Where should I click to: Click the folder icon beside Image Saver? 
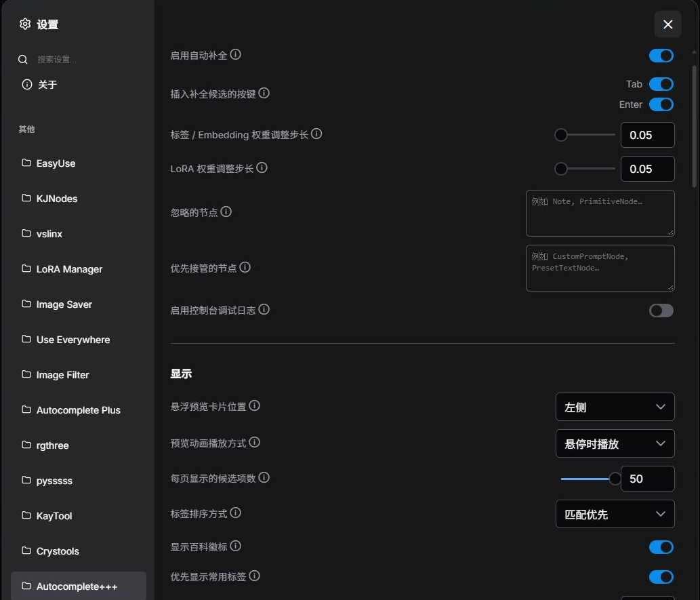26,304
